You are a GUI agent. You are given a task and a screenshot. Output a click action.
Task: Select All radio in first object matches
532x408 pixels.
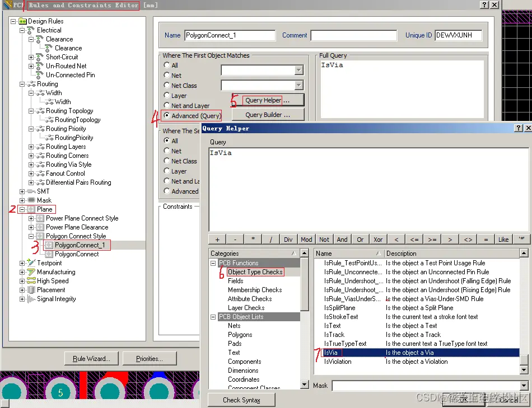tap(166, 65)
